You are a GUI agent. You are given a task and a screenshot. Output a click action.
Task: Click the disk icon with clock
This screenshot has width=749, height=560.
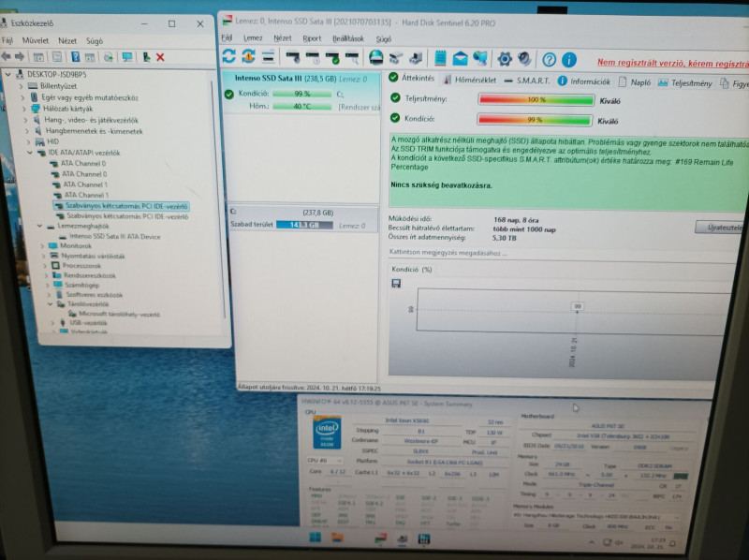pyautogui.click(x=313, y=58)
